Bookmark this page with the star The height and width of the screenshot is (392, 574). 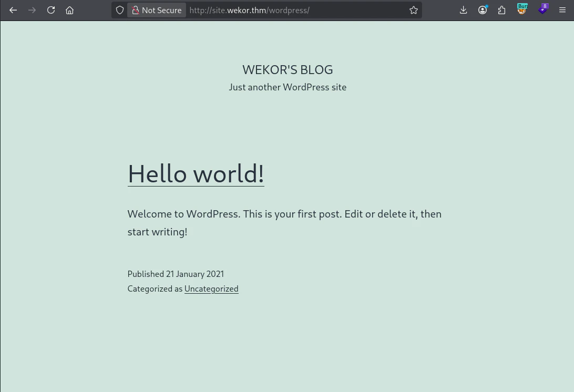tap(414, 11)
